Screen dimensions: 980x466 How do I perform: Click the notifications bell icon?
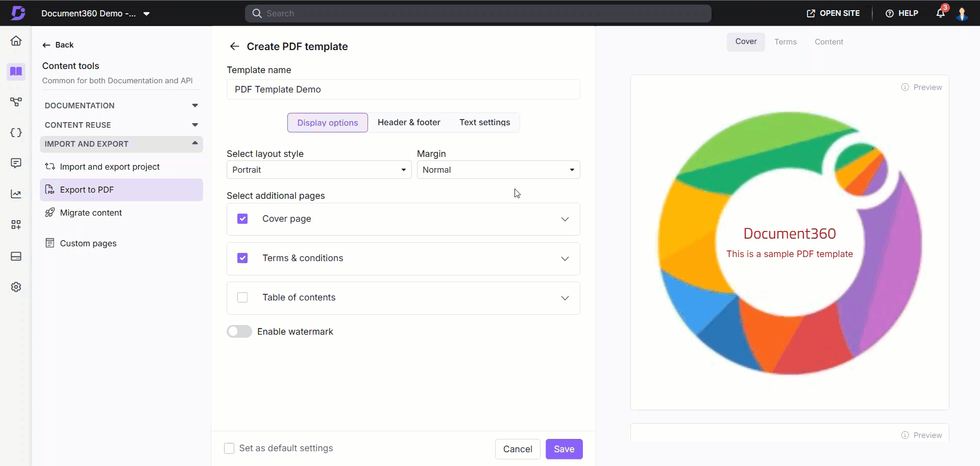point(940,14)
